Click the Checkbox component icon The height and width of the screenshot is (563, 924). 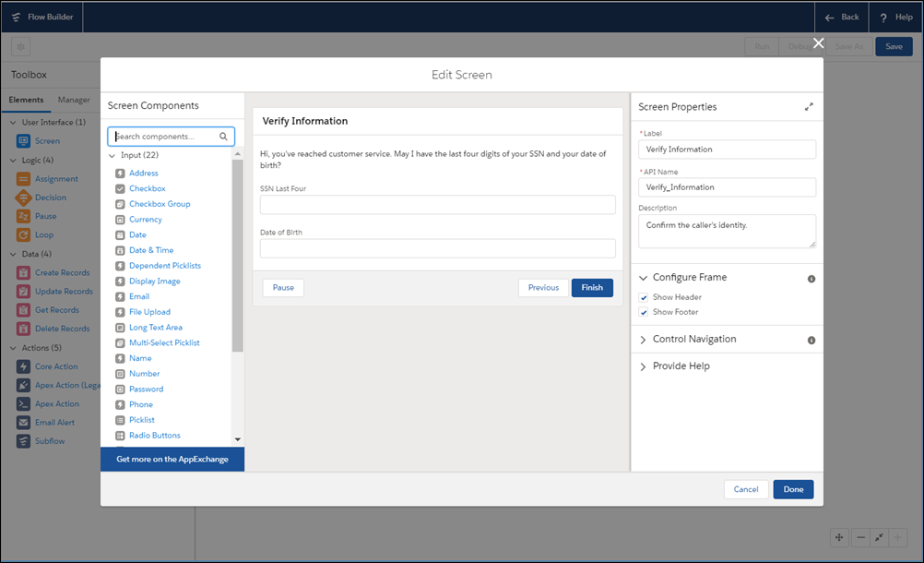click(x=120, y=188)
